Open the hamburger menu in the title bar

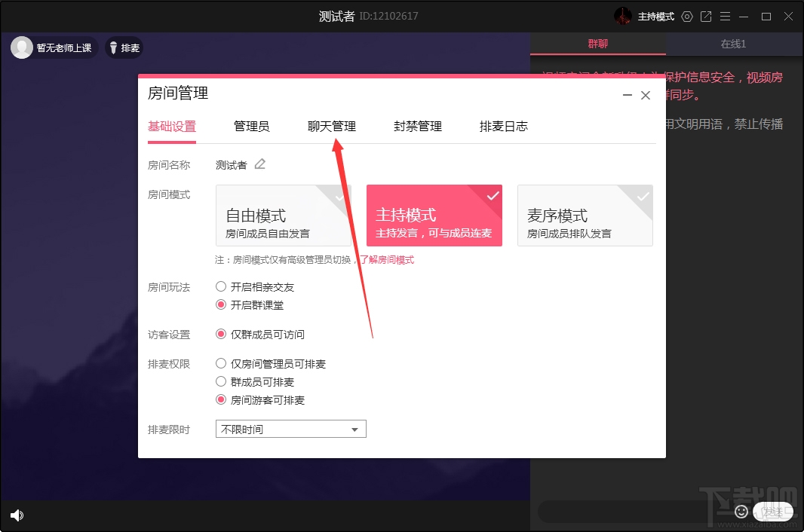725,16
